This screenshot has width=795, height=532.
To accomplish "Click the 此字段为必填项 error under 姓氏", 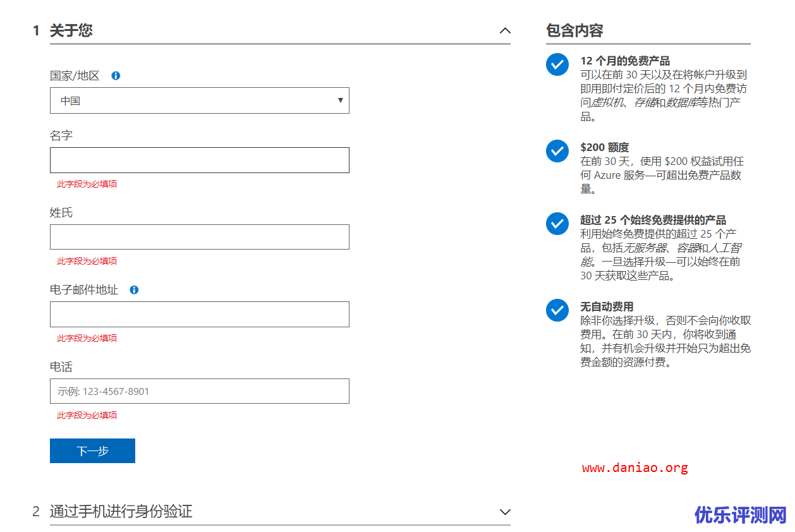I will [87, 262].
